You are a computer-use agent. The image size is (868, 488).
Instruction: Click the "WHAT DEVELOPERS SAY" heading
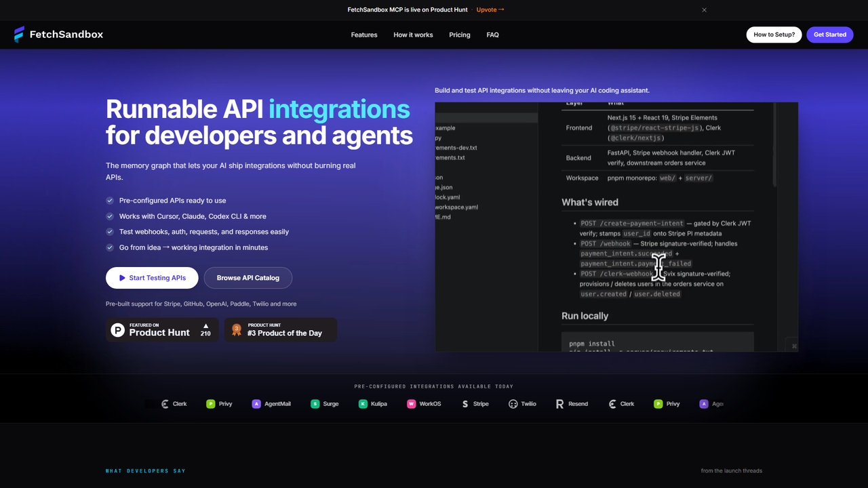tap(146, 471)
